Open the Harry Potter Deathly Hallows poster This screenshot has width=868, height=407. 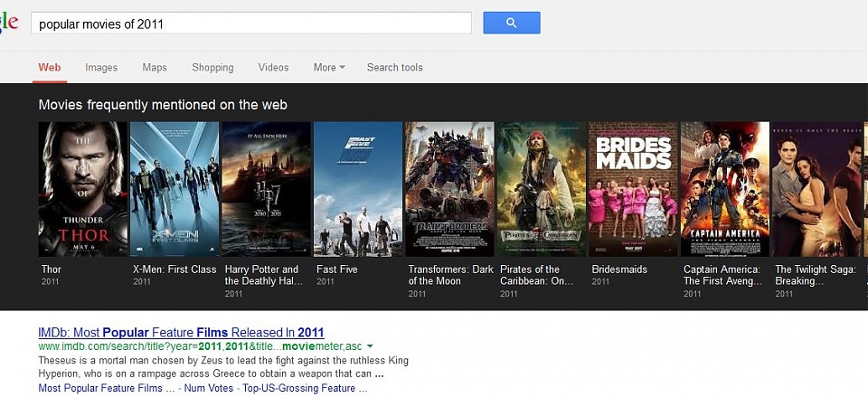tap(266, 189)
